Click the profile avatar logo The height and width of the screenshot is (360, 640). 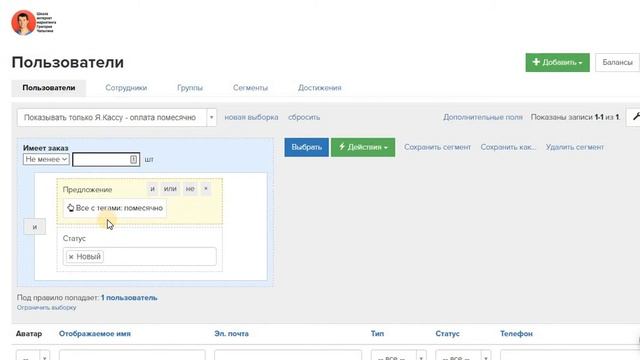23,23
